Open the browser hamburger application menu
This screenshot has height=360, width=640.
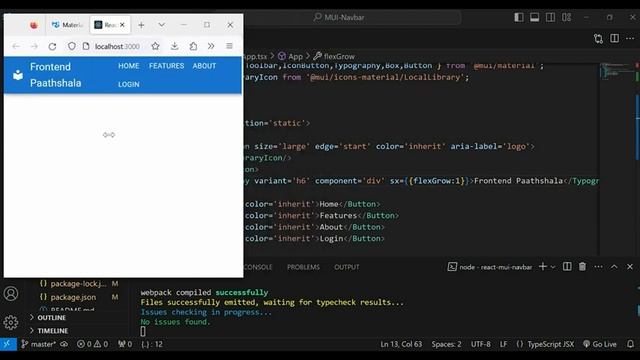[229, 46]
